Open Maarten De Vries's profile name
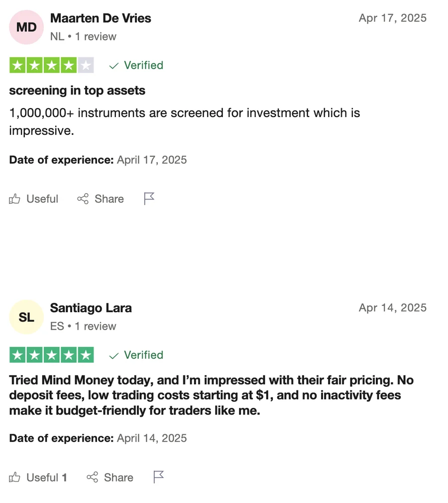This screenshot has width=448, height=503. 101,18
